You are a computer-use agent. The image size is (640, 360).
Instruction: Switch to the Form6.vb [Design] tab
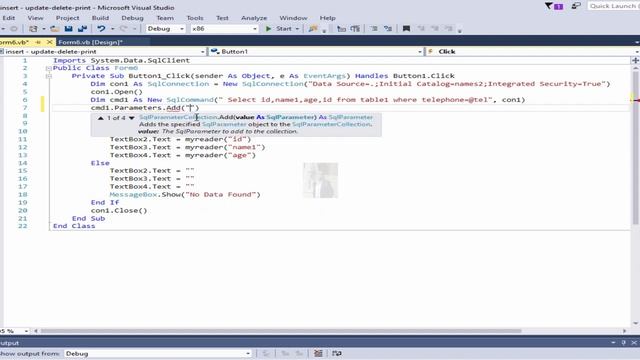point(90,42)
